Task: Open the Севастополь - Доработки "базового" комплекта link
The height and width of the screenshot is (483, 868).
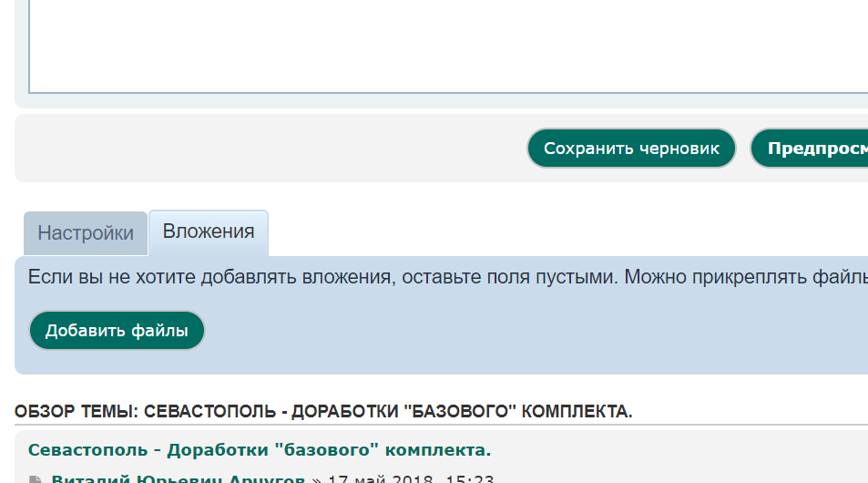Action: tap(260, 450)
